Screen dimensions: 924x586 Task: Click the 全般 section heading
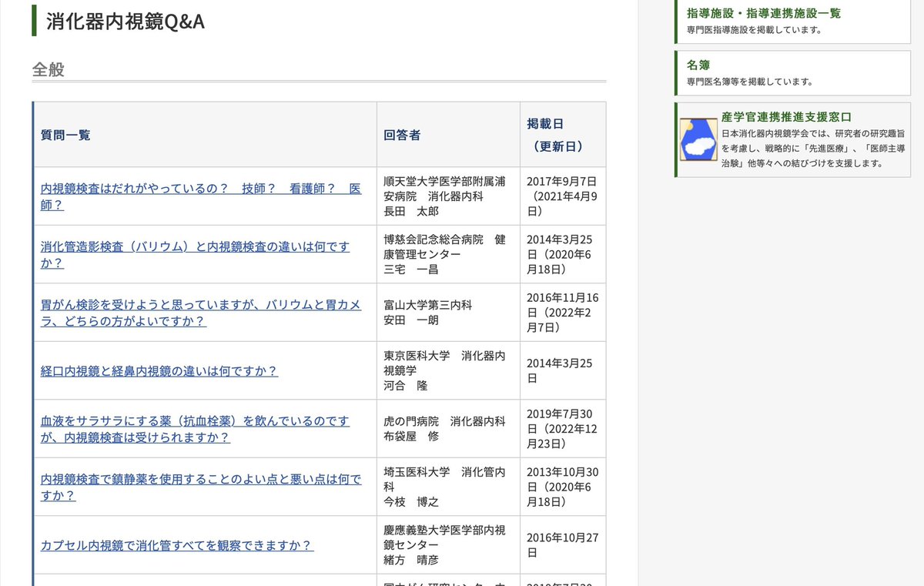pyautogui.click(x=48, y=69)
